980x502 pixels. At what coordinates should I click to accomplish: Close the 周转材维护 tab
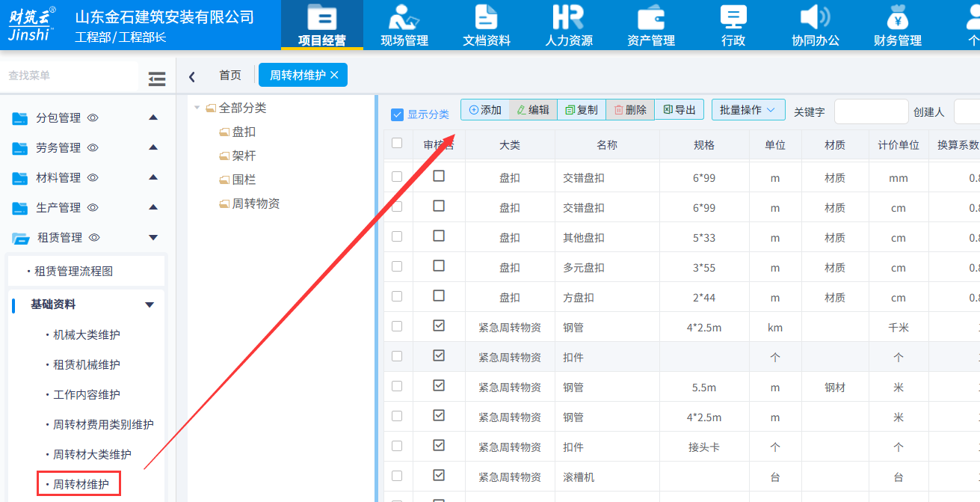(x=334, y=75)
